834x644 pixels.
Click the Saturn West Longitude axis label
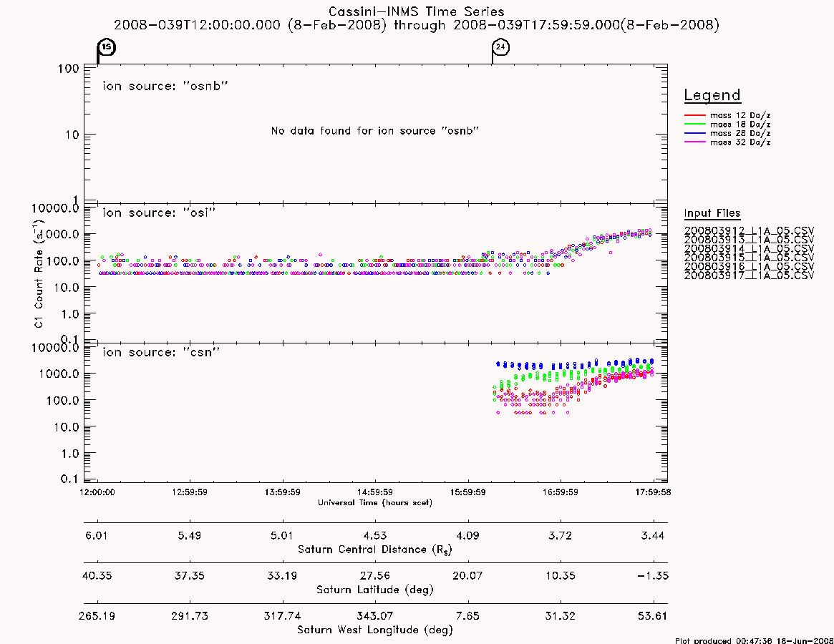375,630
